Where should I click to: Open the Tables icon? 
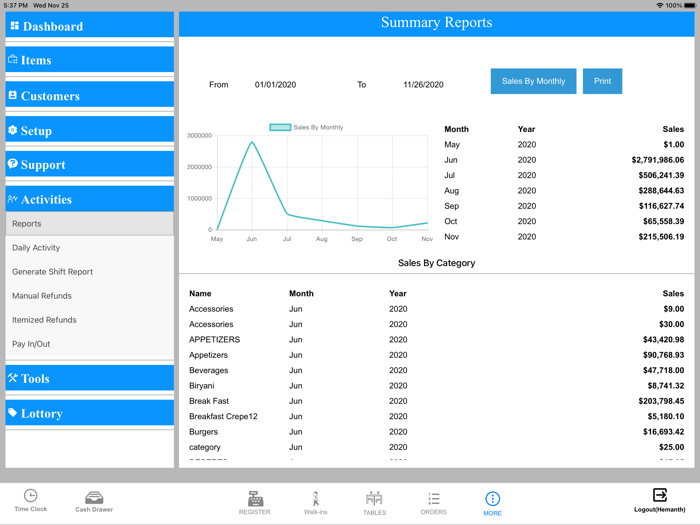pos(374,498)
